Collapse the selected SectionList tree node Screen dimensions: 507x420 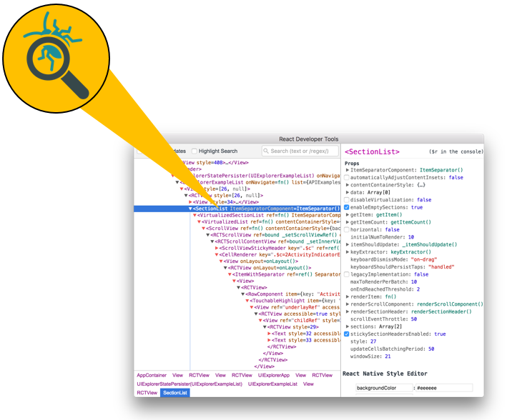coord(190,209)
